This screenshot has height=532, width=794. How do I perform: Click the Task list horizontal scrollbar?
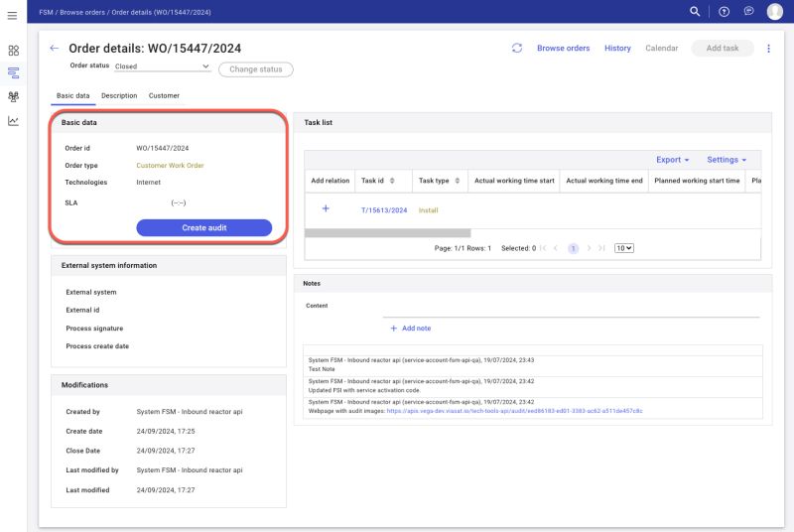pos(388,233)
